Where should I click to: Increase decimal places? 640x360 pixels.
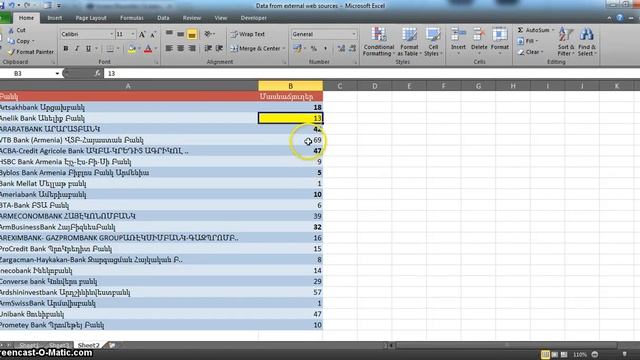point(341,49)
